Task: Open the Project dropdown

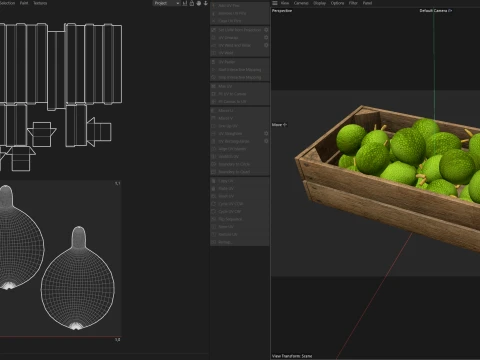Action: point(166,3)
